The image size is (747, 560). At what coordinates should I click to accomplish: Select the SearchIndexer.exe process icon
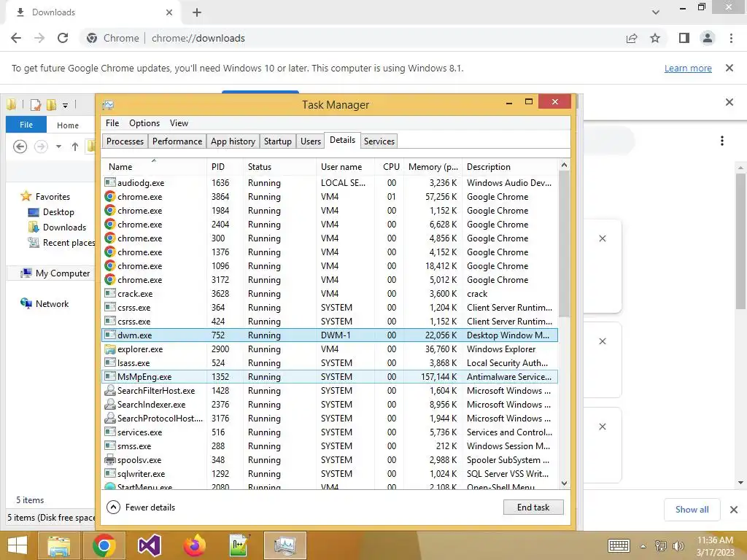tap(110, 404)
